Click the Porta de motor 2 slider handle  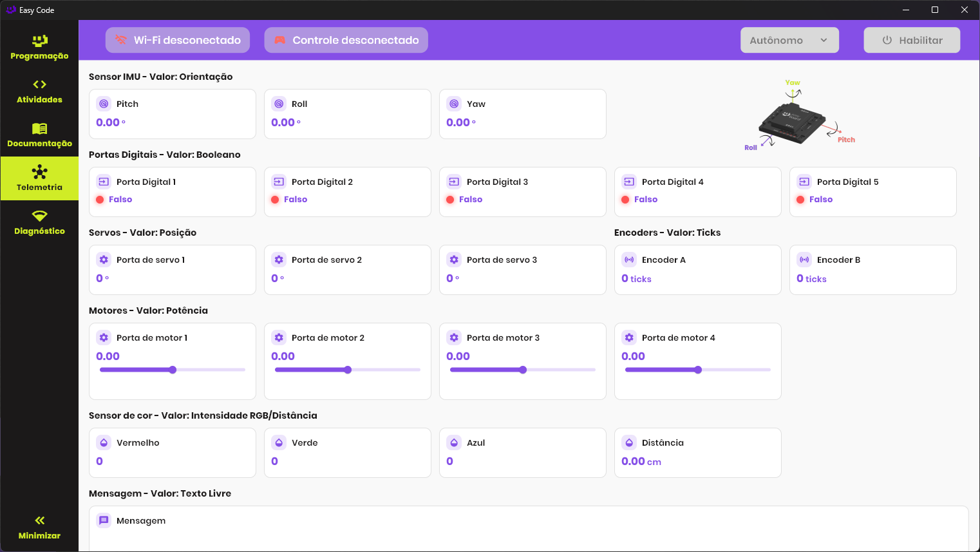(348, 370)
